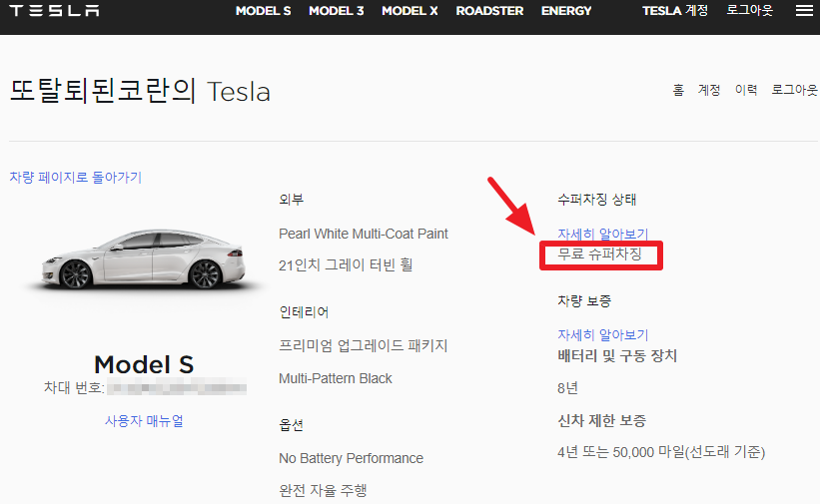Click 로그아웃 in account sub-navigation
Image resolution: width=820 pixels, height=504 pixels.
794,90
